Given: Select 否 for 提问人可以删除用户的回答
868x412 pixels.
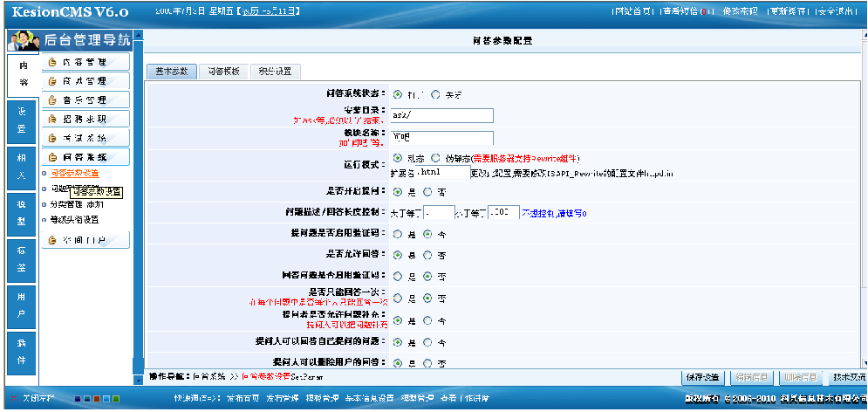Looking at the screenshot, I should (427, 363).
